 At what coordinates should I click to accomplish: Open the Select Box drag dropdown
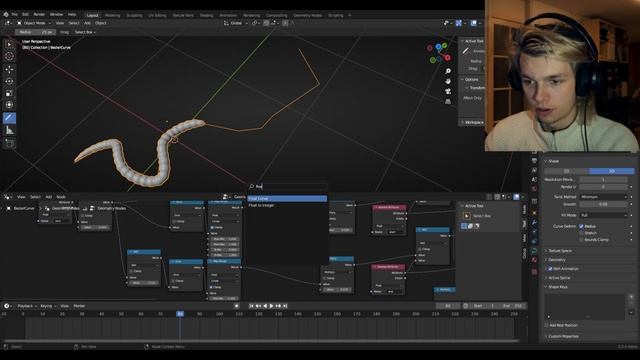coord(85,32)
